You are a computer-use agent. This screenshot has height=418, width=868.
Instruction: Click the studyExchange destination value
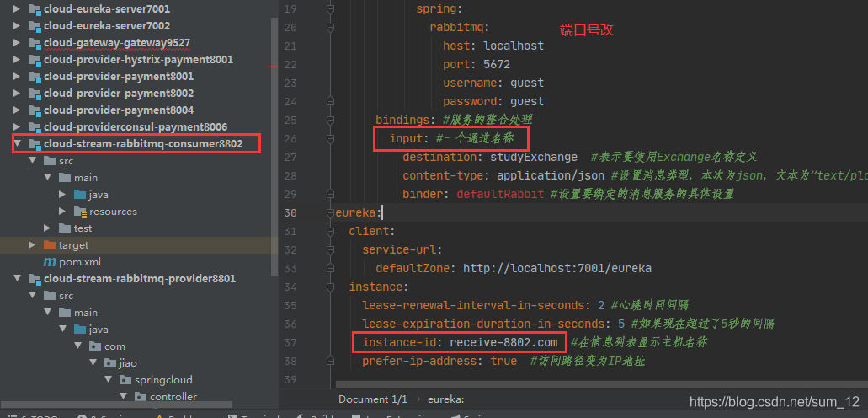point(534,157)
